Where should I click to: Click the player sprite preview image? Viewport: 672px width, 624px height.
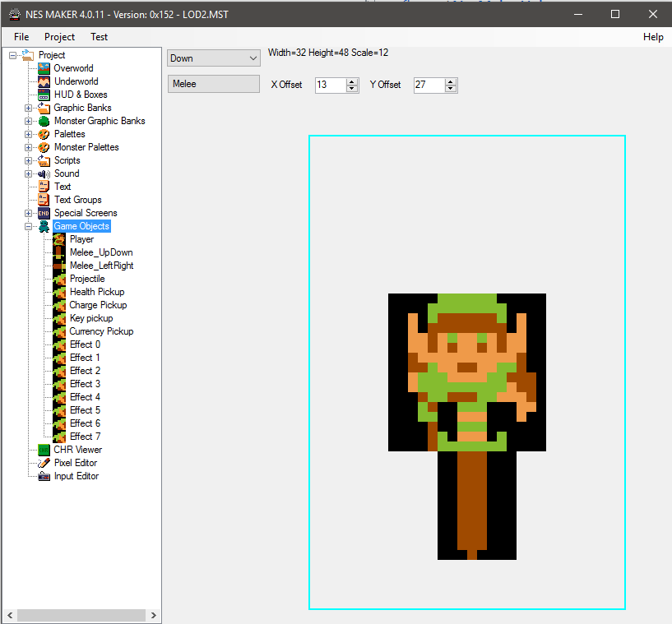pos(467,426)
